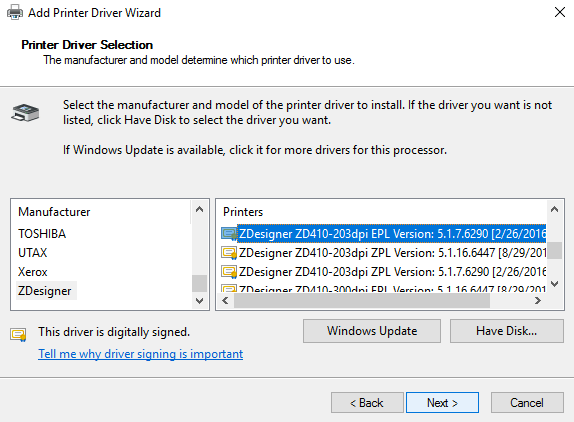Image resolution: width=574 pixels, height=422 pixels.
Task: Click the Have Disk... button
Action: pos(507,331)
